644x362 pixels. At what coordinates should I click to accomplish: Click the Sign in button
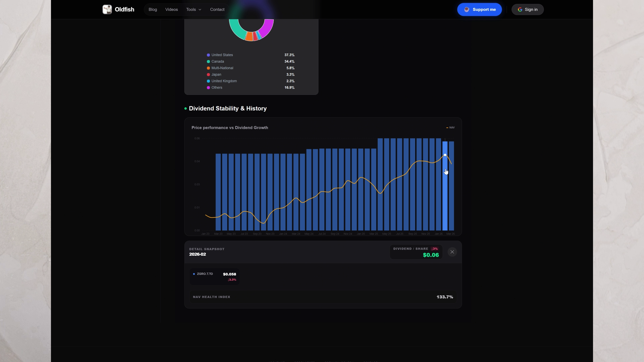click(527, 10)
